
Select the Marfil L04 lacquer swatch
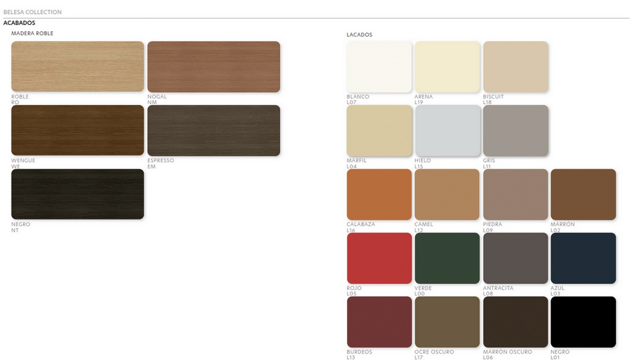pyautogui.click(x=379, y=131)
